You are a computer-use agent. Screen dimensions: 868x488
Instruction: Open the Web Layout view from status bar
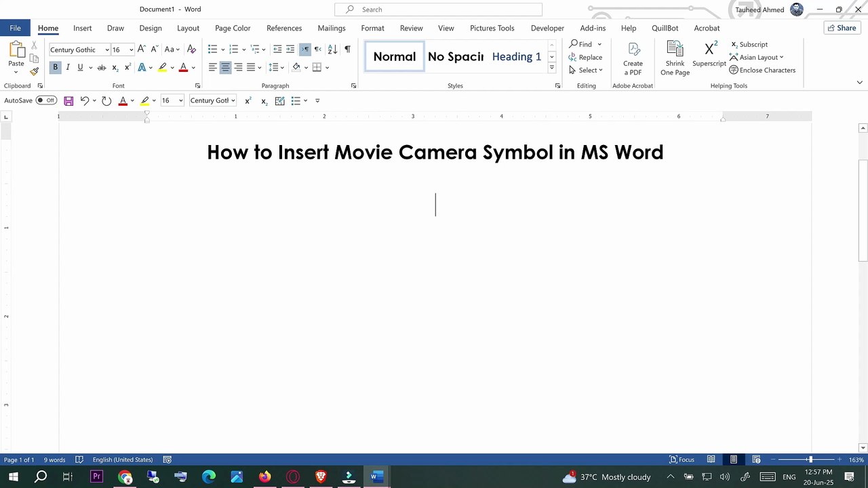coord(756,460)
